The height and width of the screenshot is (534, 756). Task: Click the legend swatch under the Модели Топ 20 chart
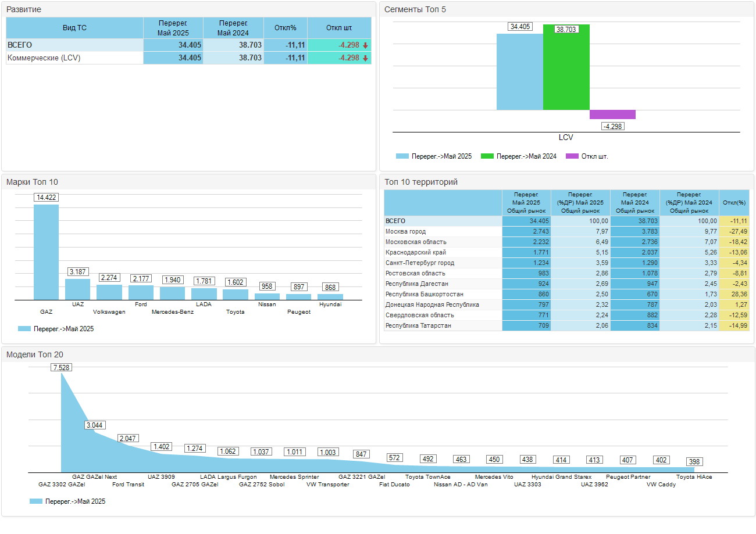coord(36,501)
